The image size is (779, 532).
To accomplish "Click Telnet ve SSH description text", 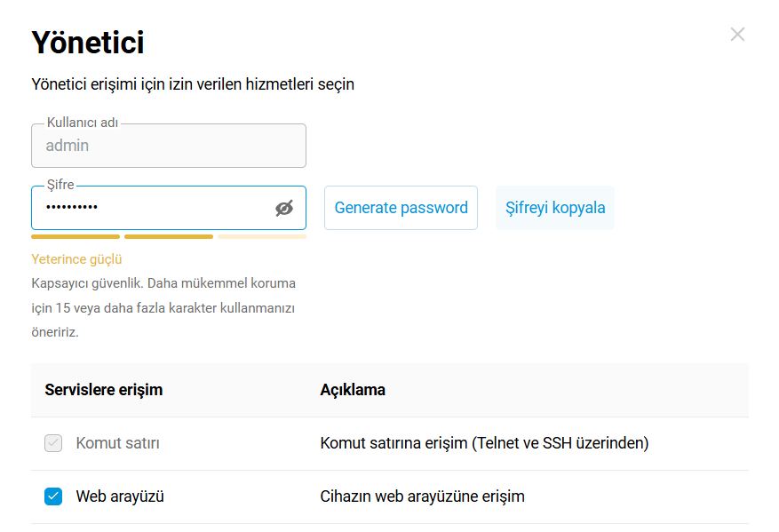I will point(484,442).
